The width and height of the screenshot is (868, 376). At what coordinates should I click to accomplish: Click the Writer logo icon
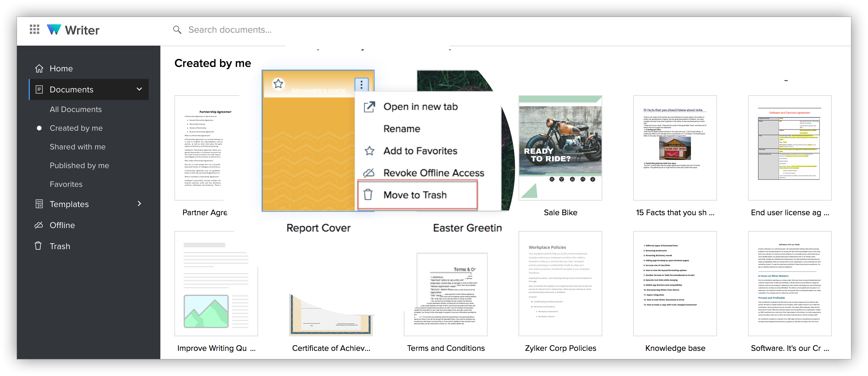pos(54,30)
